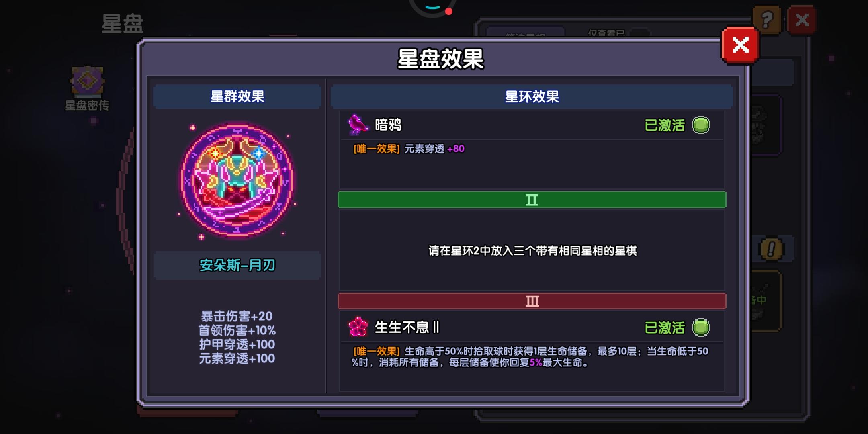Image resolution: width=868 pixels, height=434 pixels.
Task: Open the 星环效果 header tab
Action: click(x=532, y=96)
